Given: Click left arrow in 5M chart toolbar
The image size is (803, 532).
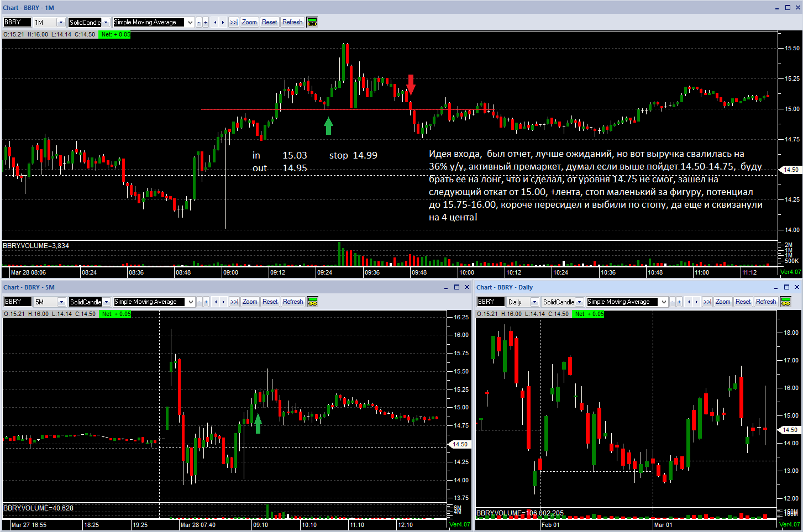Looking at the screenshot, I should point(216,302).
